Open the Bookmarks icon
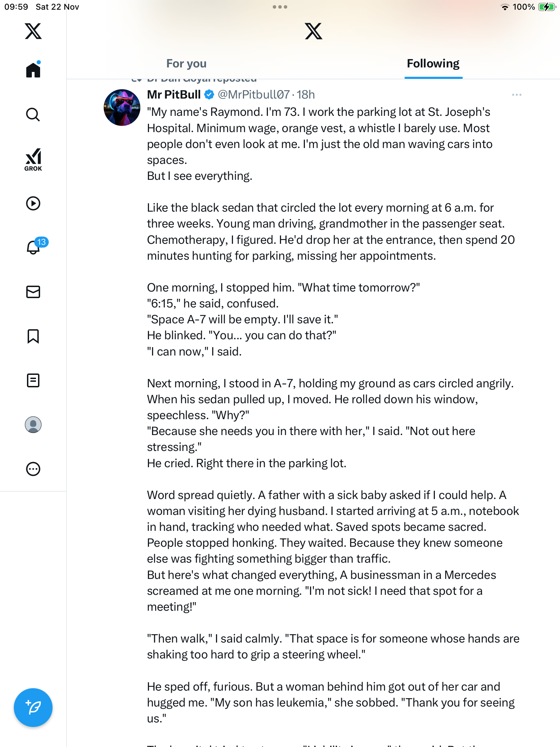The image size is (560, 747). 33,336
